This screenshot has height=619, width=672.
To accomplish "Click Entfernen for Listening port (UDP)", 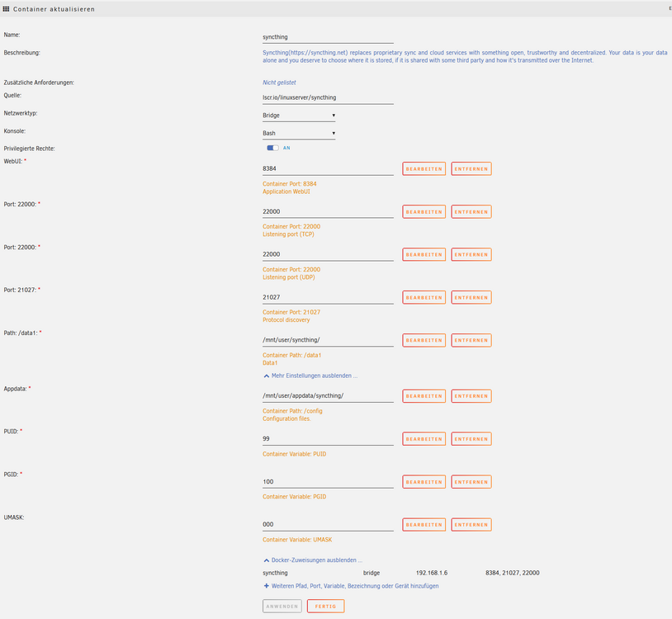I will coord(471,254).
